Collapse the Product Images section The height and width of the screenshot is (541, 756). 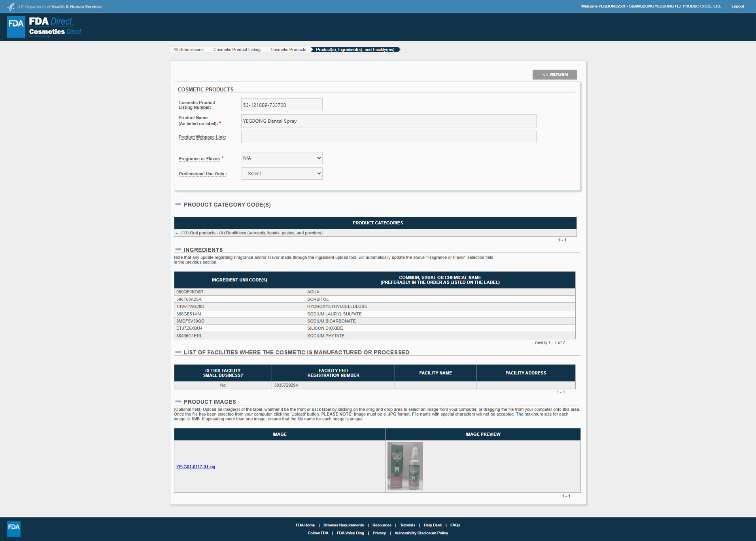point(178,402)
